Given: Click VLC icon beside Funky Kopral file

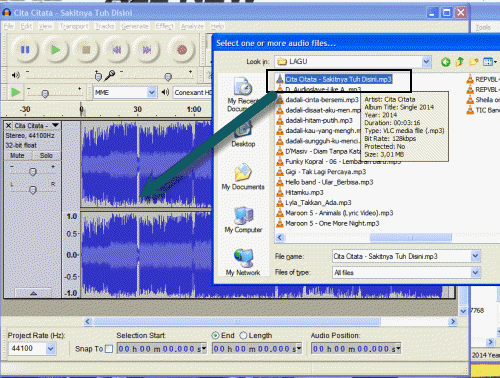Looking at the screenshot, I should click(280, 161).
